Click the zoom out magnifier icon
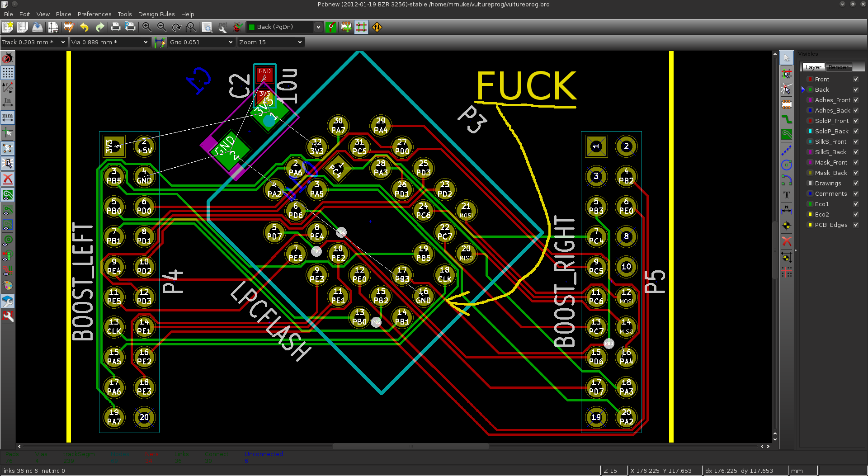 point(162,27)
